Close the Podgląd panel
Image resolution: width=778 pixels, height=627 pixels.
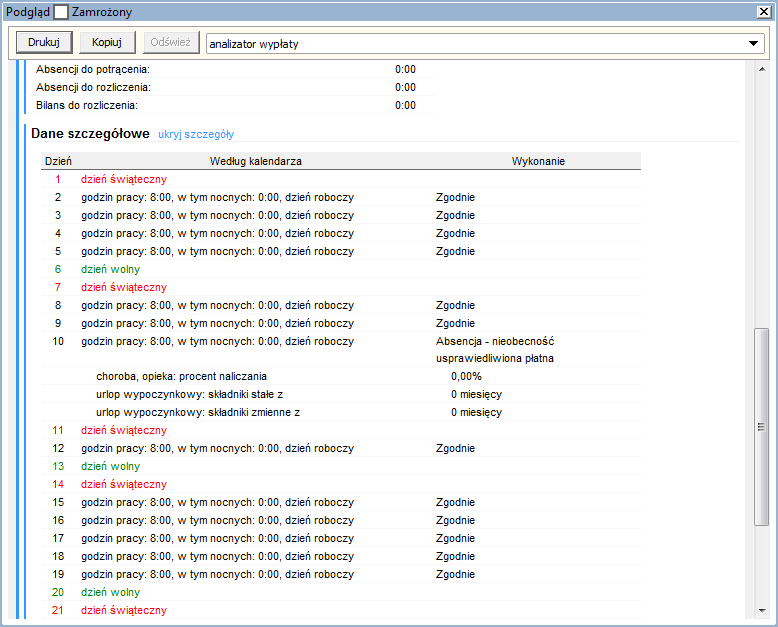coord(765,12)
